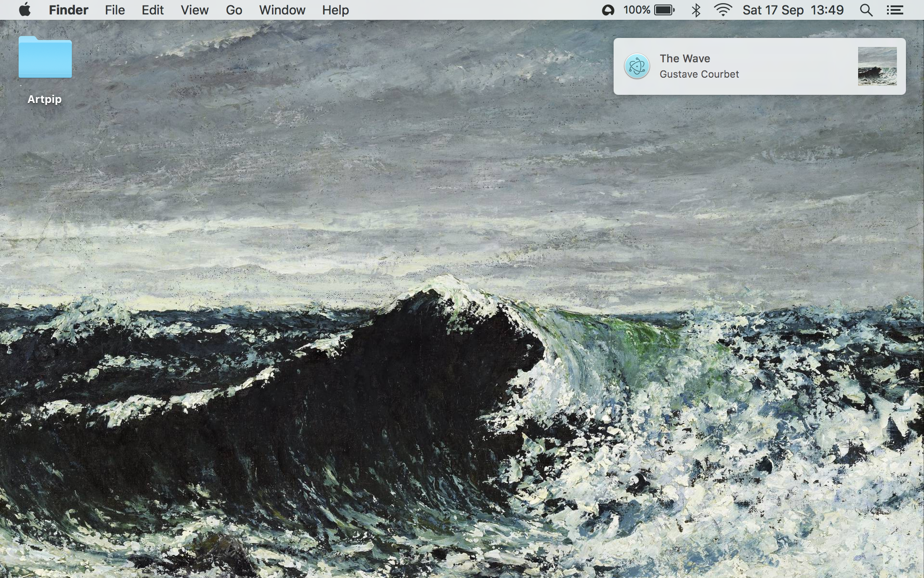924x578 pixels.
Task: Open the Bluetooth status menu
Action: [696, 10]
